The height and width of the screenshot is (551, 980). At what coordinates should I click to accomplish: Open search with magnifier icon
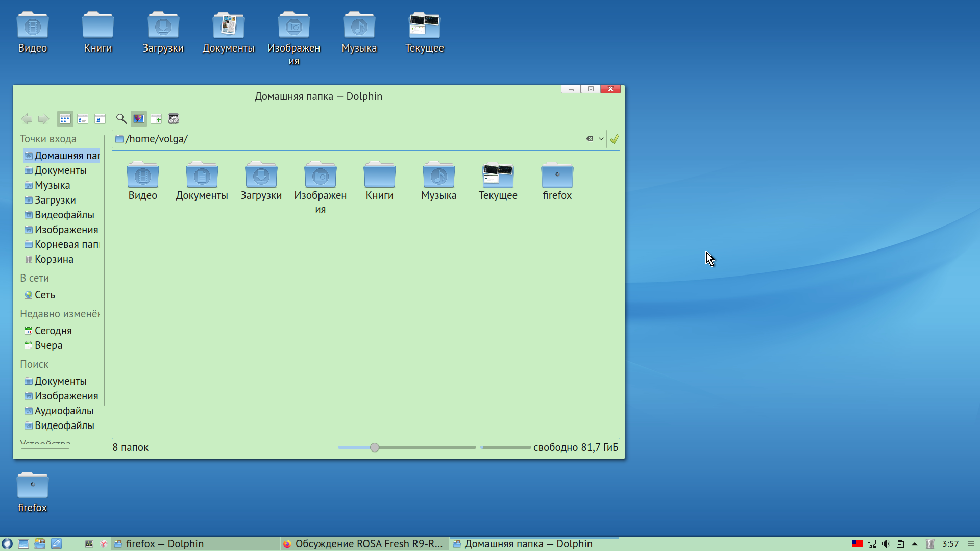(121, 119)
